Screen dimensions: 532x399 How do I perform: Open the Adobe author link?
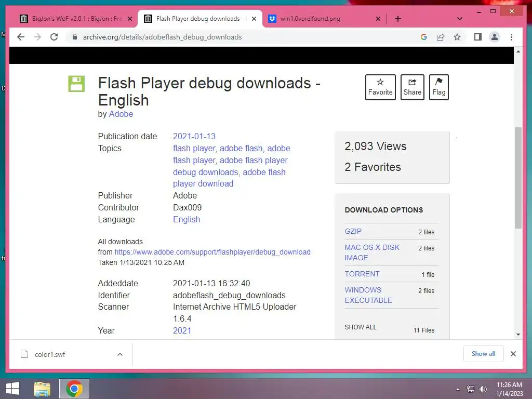[x=121, y=114]
